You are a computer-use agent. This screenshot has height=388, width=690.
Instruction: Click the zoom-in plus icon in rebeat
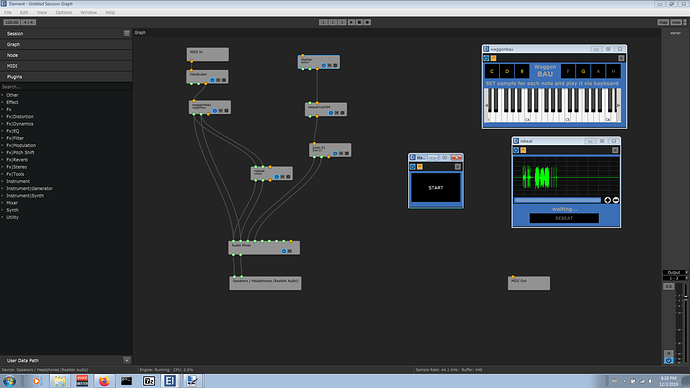[x=608, y=200]
